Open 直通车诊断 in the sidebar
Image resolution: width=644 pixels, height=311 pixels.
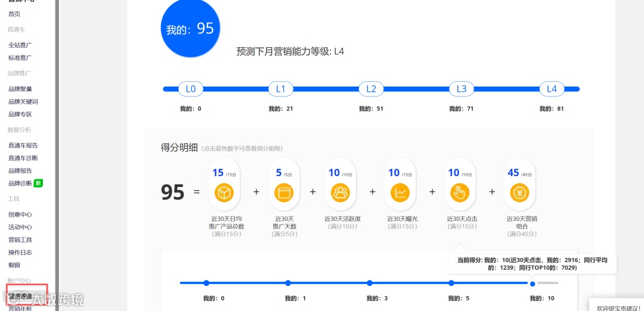point(23,158)
